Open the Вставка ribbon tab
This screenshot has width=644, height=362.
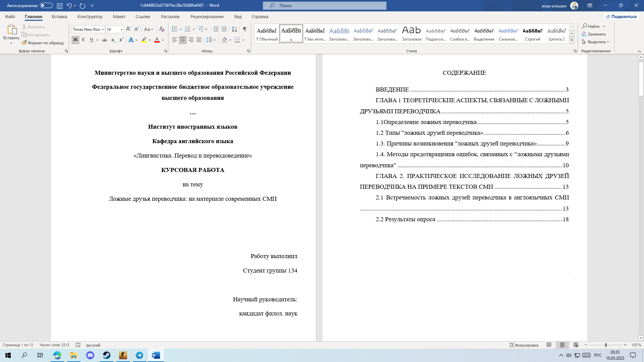pos(59,16)
